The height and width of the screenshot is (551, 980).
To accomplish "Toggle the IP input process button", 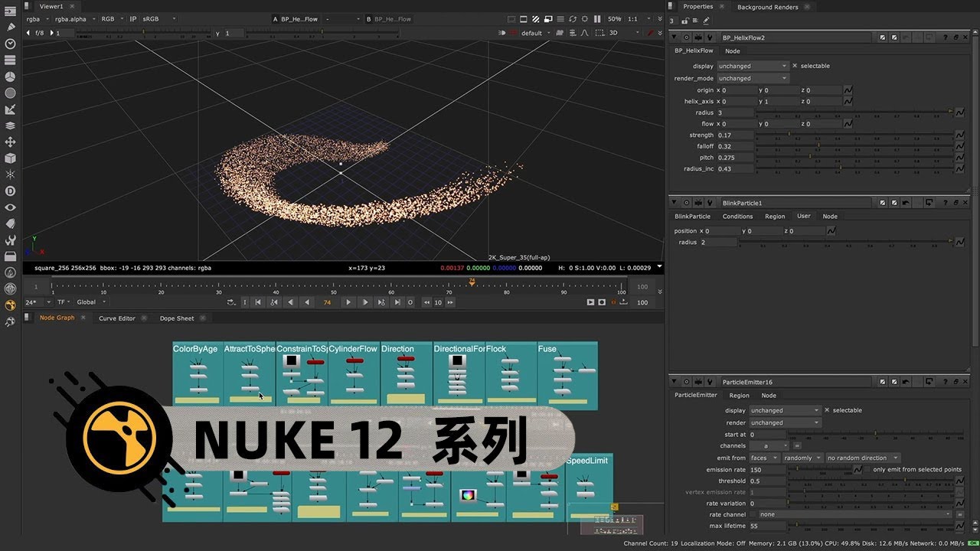I will [x=133, y=18].
